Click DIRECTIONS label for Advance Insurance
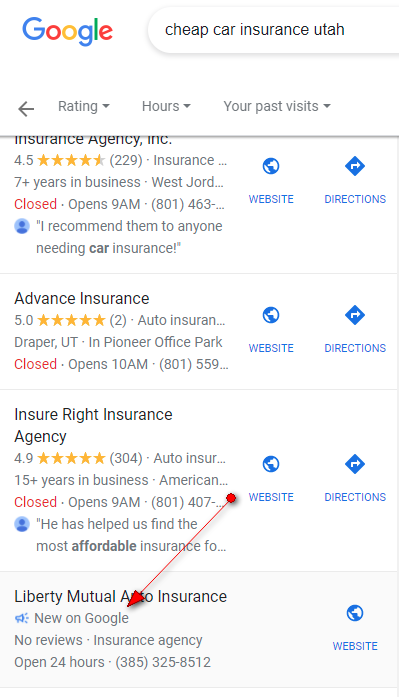This screenshot has height=697, width=399. pos(355,348)
